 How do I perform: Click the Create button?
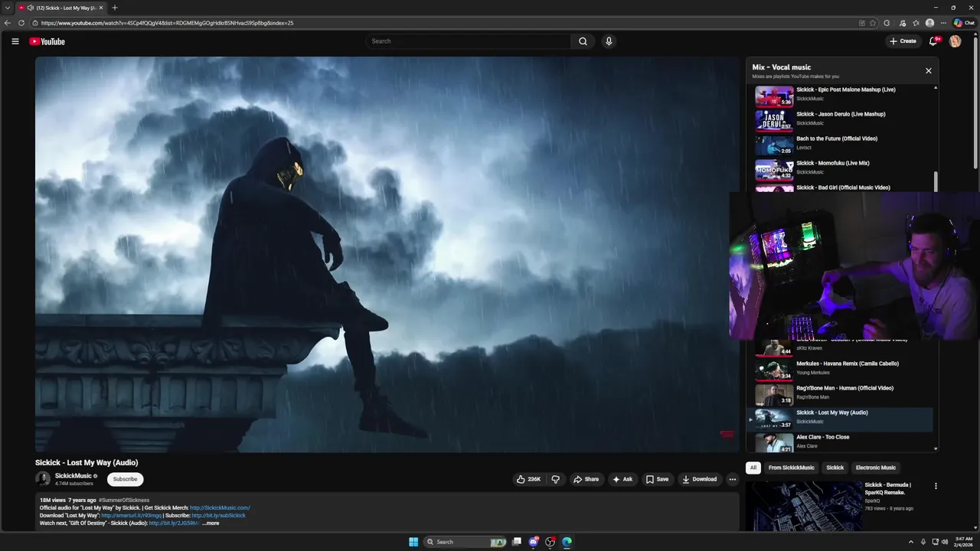pos(903,41)
